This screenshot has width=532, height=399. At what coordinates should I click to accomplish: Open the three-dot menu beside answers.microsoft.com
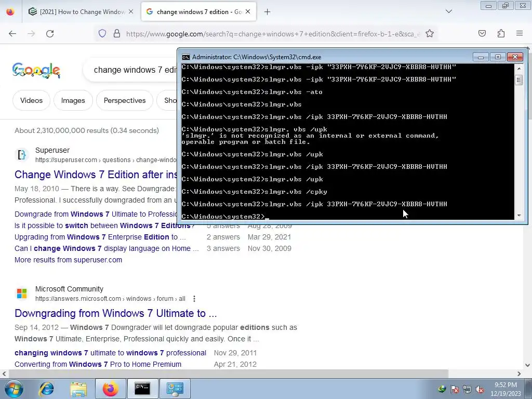click(x=194, y=299)
